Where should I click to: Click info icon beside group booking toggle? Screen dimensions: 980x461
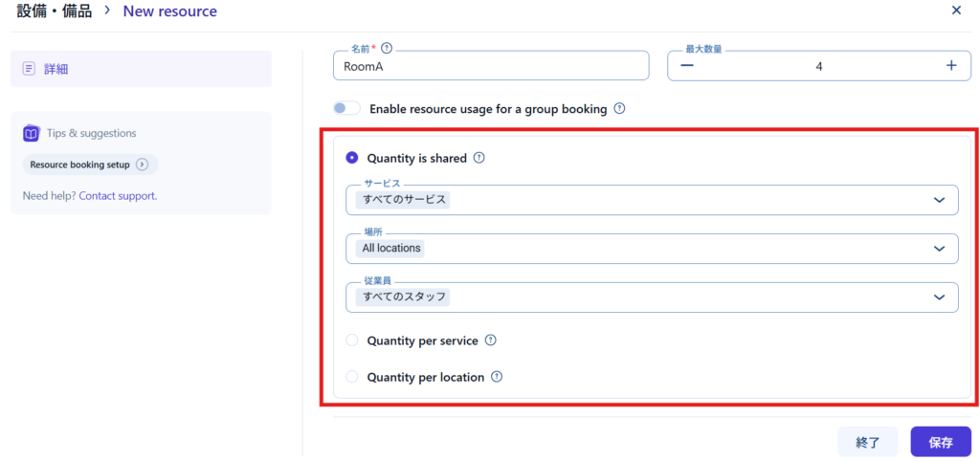click(x=619, y=109)
